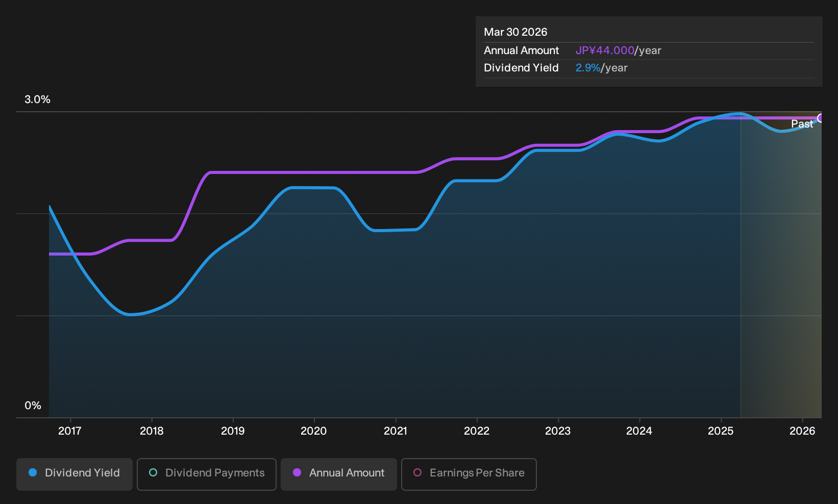
Task: Enable the Earnings Per Share series
Action: pos(469,474)
